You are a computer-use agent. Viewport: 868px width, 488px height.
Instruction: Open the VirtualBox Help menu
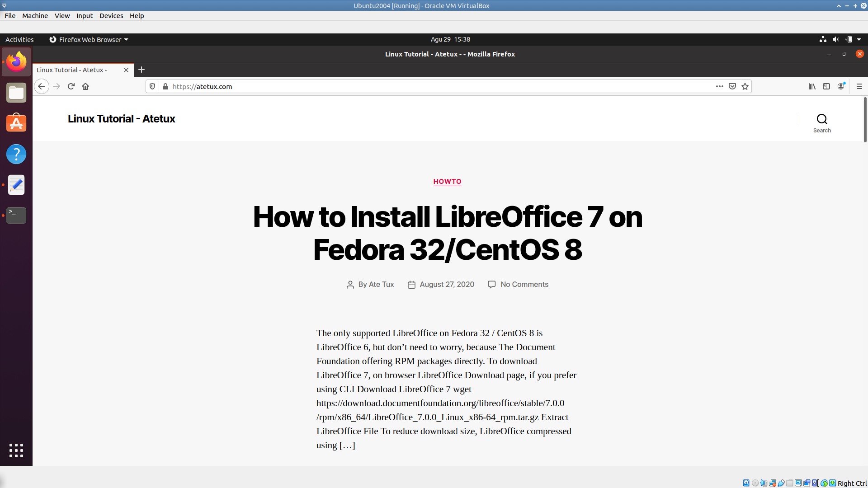[137, 15]
